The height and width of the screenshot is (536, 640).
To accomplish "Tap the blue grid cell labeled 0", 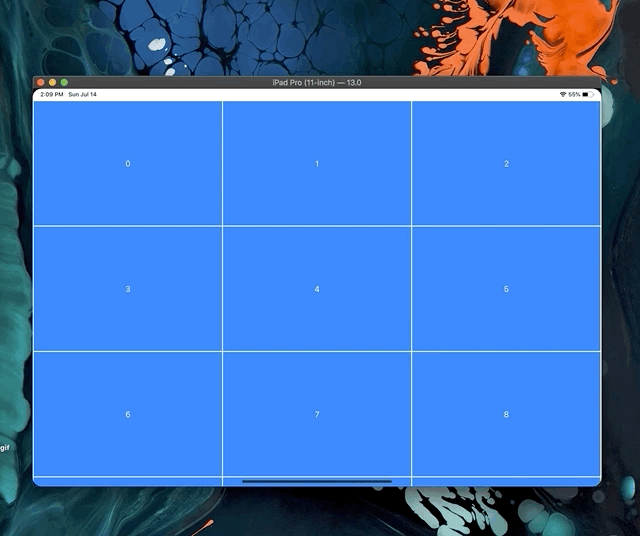I will tap(128, 163).
